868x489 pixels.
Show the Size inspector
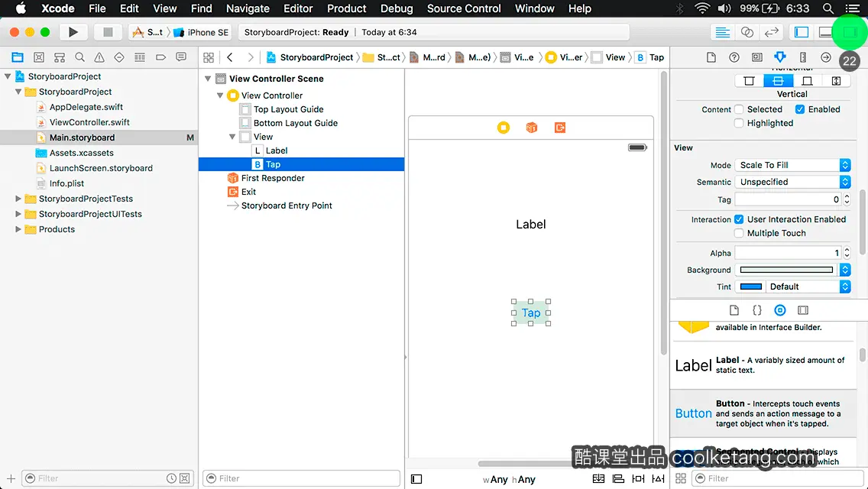[x=803, y=57]
